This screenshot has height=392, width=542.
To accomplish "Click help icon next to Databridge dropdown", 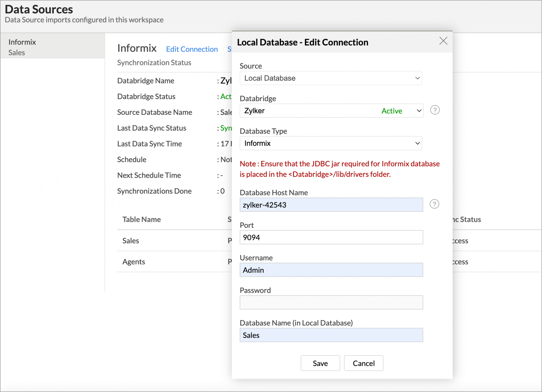I will point(435,110).
